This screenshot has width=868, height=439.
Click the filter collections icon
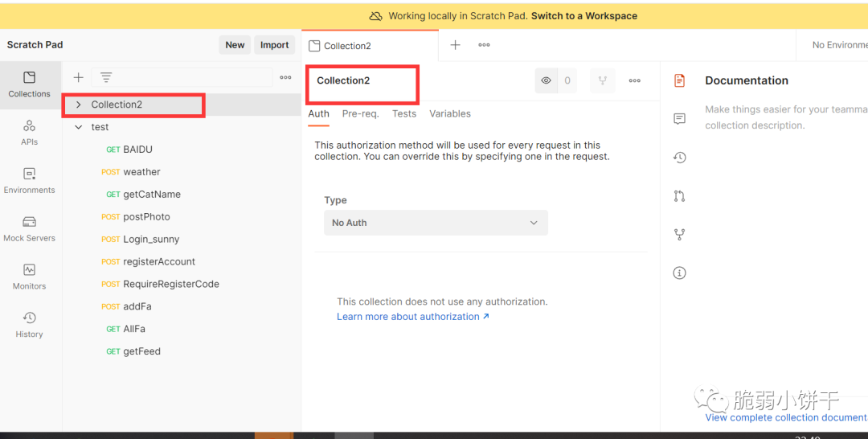click(106, 77)
